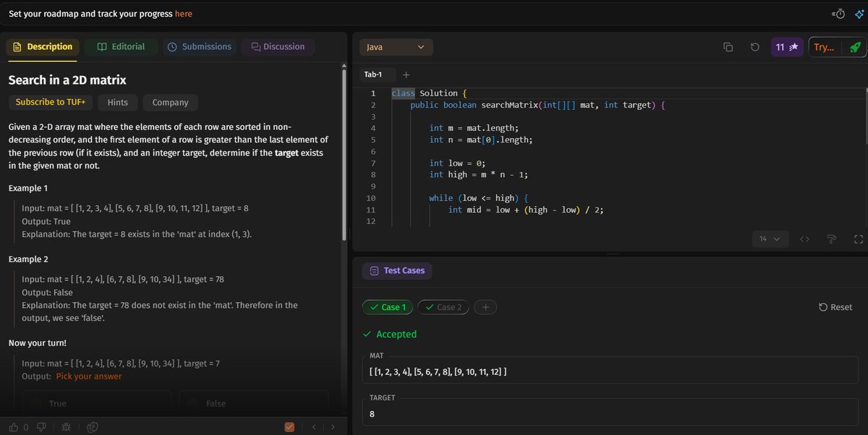Go to next problem chevron
This screenshot has height=435, width=868.
[x=332, y=427]
